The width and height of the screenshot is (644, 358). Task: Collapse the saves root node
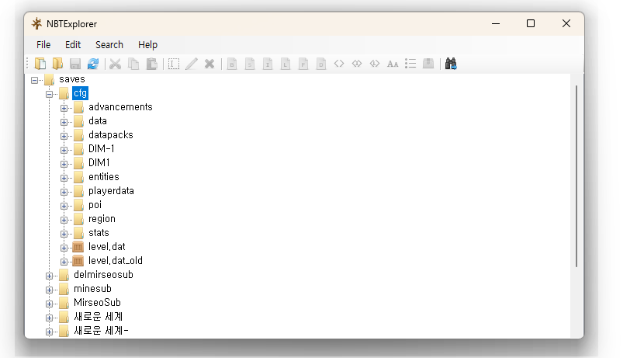pyautogui.click(x=34, y=80)
